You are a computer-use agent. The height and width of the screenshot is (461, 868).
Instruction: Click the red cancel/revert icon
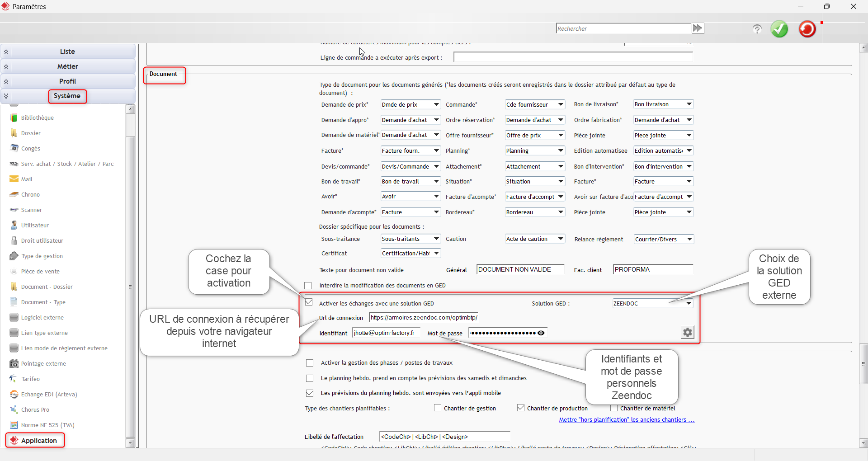click(807, 29)
